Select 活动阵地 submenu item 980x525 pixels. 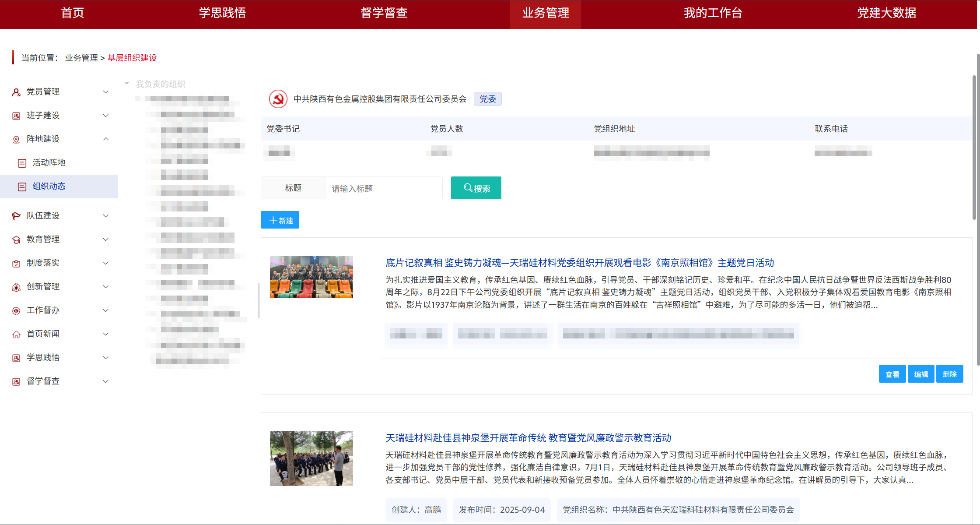(x=49, y=162)
